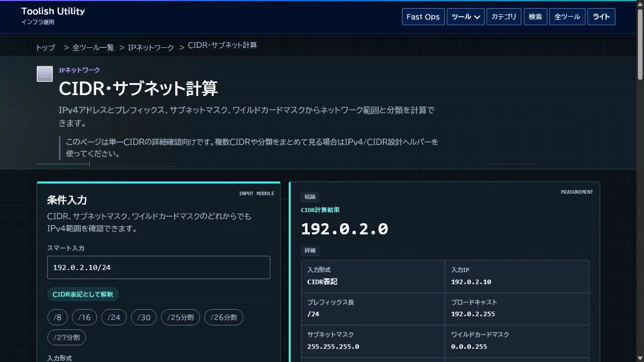Select the /26分割 preset chip
Viewport: 644px width, 362px height.
click(223, 318)
